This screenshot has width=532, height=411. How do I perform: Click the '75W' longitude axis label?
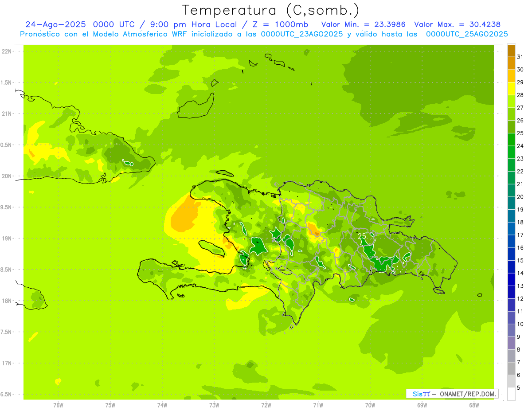[x=110, y=405]
